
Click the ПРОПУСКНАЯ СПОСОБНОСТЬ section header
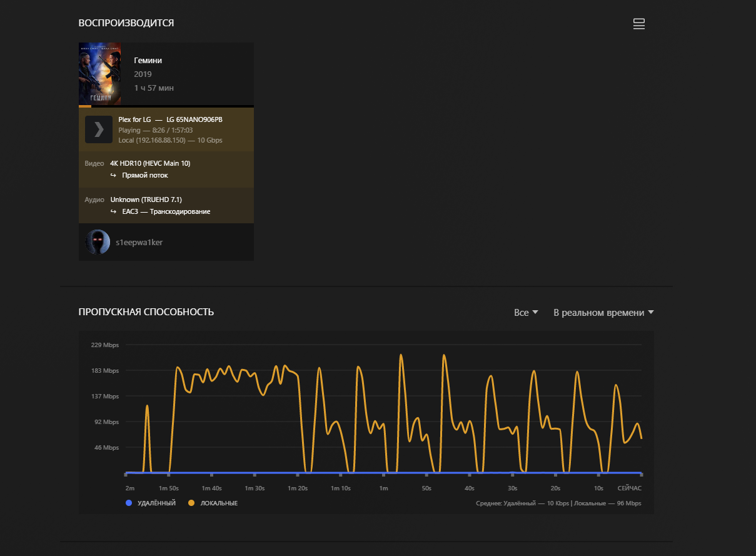point(146,312)
